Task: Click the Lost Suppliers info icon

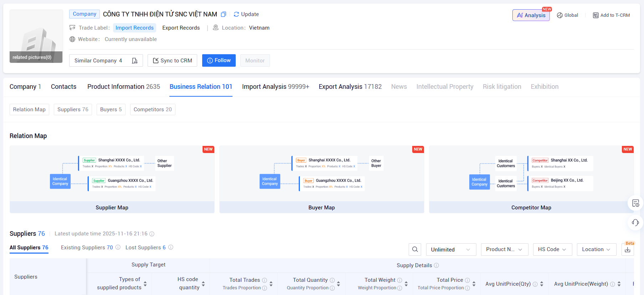Action: coord(171,247)
